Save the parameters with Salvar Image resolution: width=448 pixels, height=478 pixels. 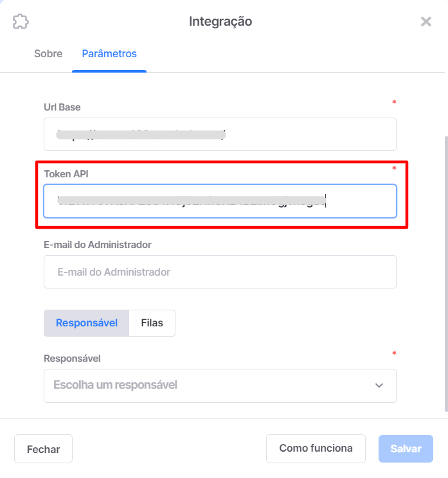406,448
